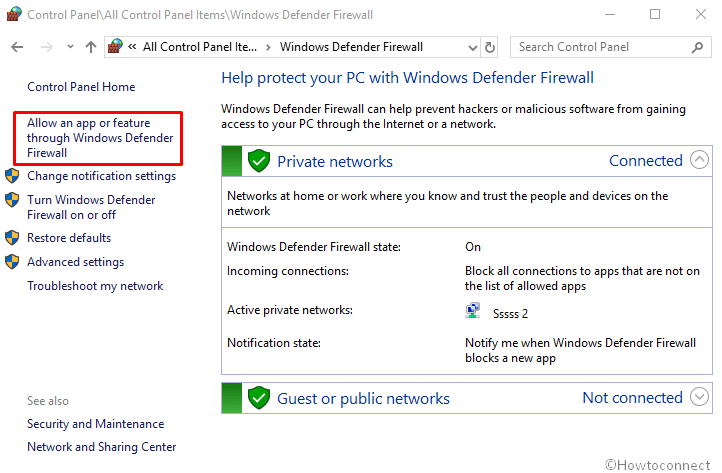Click the Search Control Panel field
722x473 pixels.
click(611, 47)
